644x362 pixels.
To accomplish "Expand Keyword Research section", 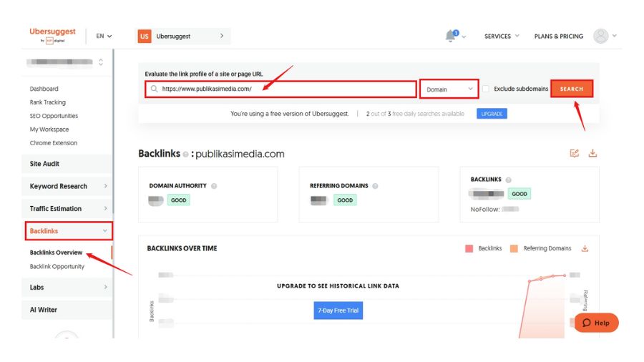I will point(67,186).
